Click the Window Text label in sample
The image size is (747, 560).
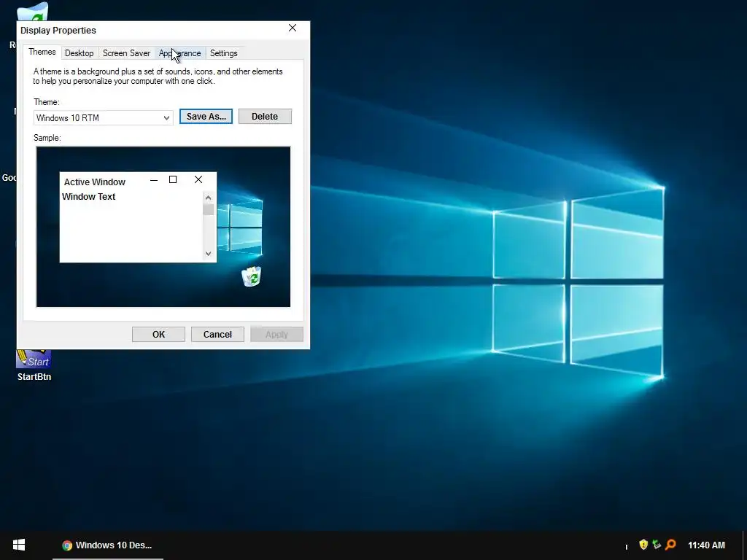tap(88, 197)
